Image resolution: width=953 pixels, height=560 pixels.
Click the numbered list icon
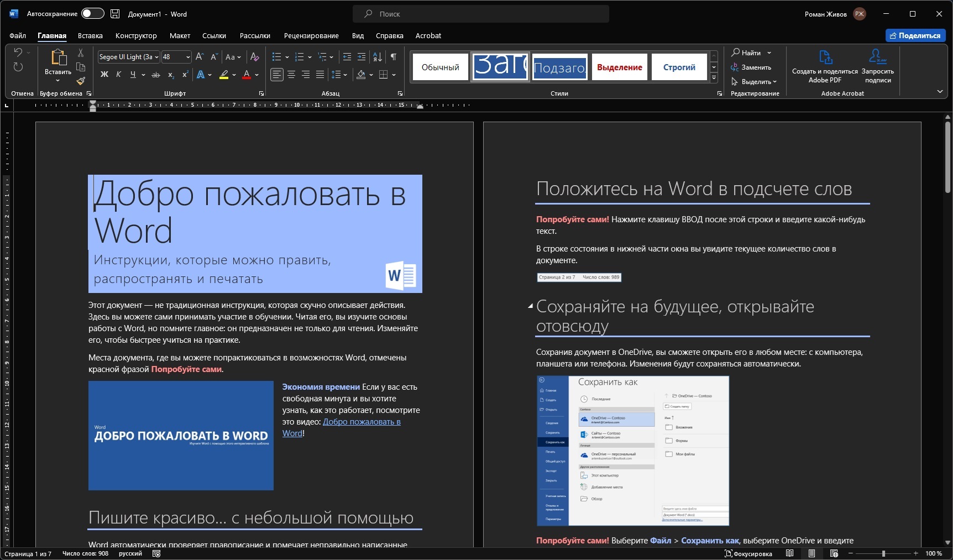coord(300,57)
